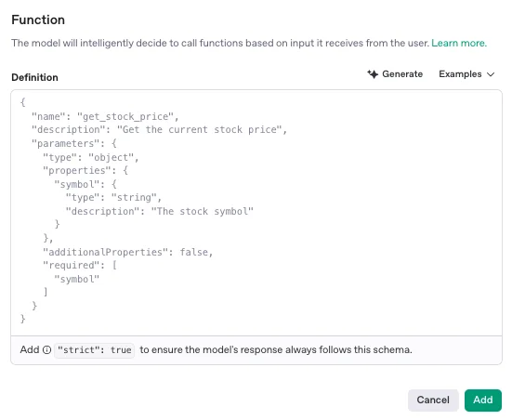Click the "symbol": { line
The width and height of the screenshot is (512, 420).
coord(85,184)
